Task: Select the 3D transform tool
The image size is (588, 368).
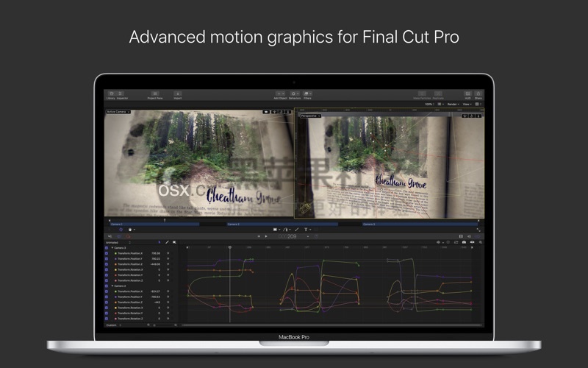Action: [121, 230]
